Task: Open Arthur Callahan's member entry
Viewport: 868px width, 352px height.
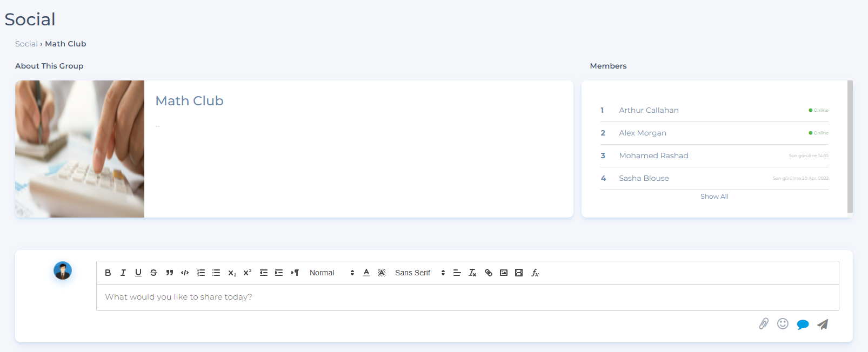Action: (x=649, y=110)
